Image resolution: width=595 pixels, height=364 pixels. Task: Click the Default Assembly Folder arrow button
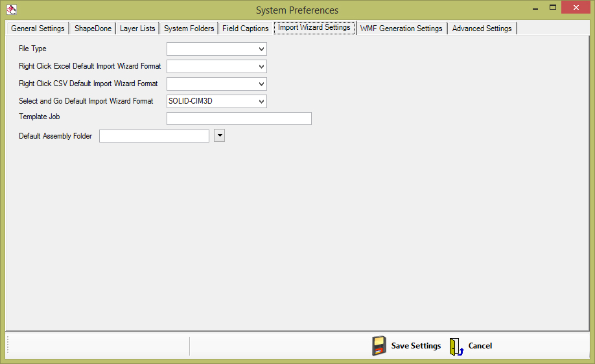(x=219, y=135)
